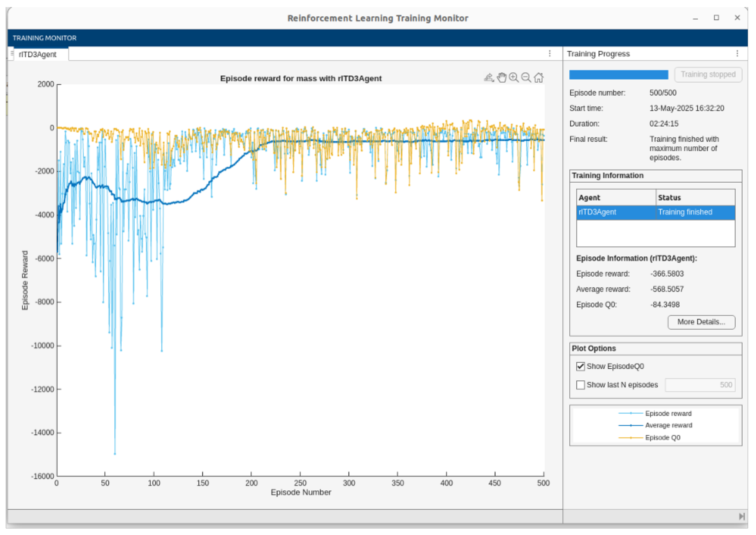Activate the pan hand tool
Viewport: 756px width, 535px height.
pos(501,78)
